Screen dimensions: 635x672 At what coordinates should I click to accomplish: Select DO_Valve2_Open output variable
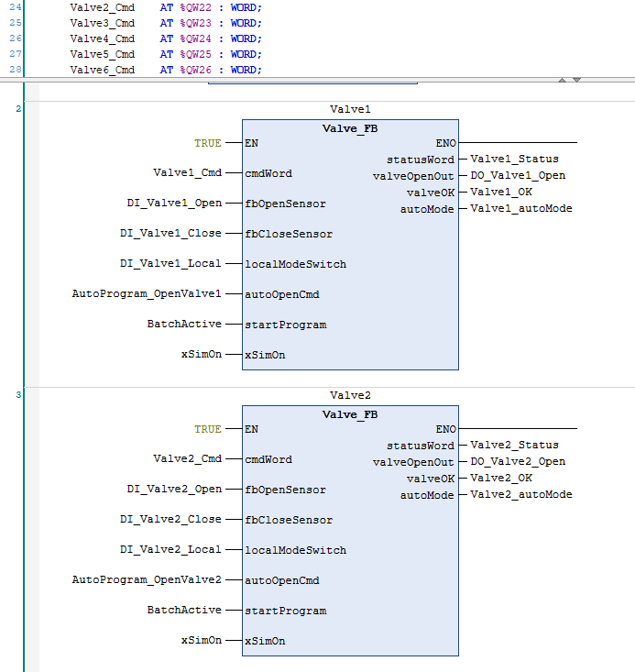(518, 461)
